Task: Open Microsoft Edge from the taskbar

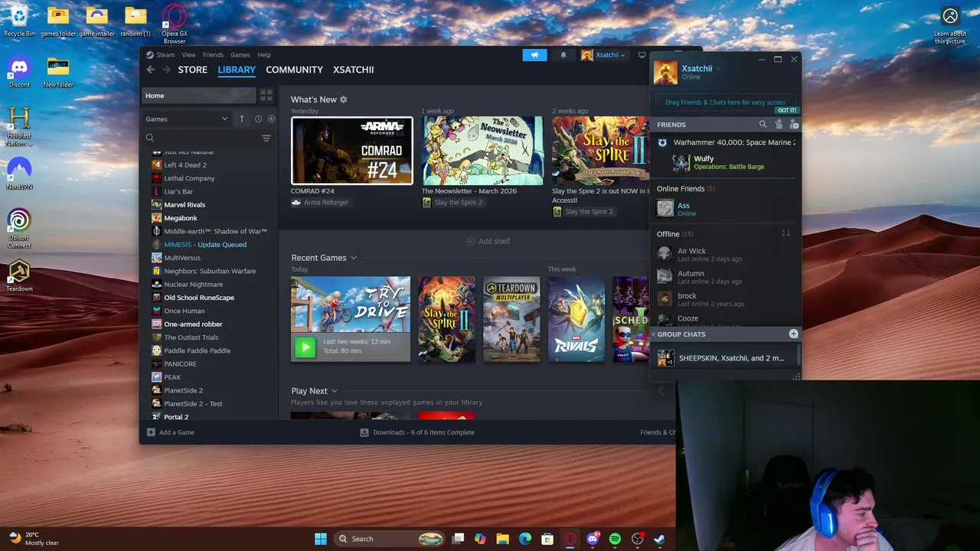Action: pyautogui.click(x=525, y=539)
